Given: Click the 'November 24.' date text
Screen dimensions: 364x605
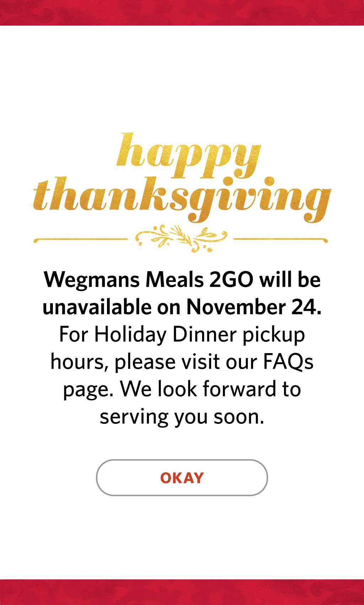Looking at the screenshot, I should coord(254,307).
